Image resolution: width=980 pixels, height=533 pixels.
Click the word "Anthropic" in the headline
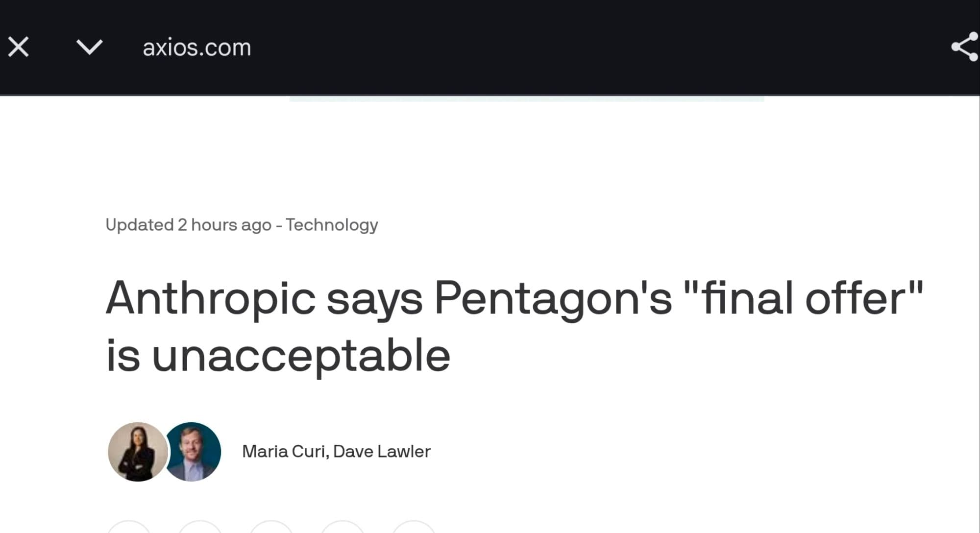[x=211, y=298]
